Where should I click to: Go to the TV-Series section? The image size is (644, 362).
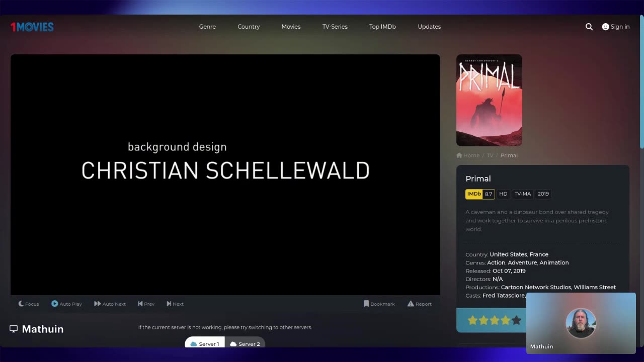tap(335, 27)
